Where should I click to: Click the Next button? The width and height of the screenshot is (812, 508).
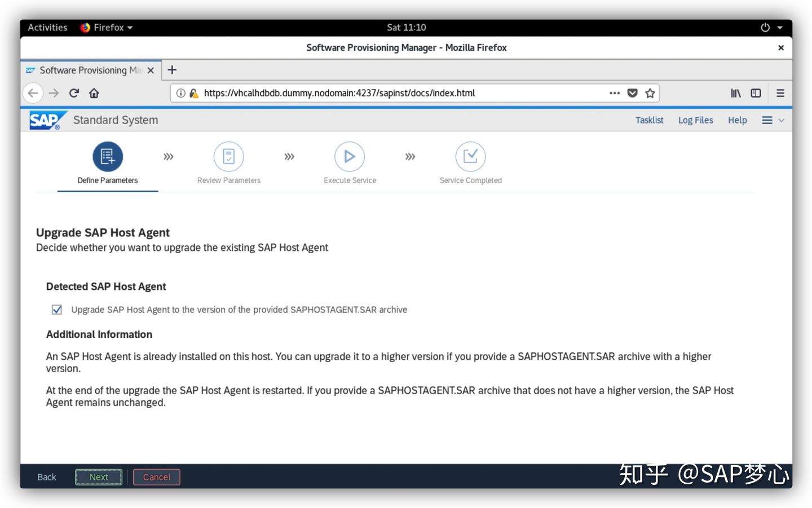(x=99, y=477)
